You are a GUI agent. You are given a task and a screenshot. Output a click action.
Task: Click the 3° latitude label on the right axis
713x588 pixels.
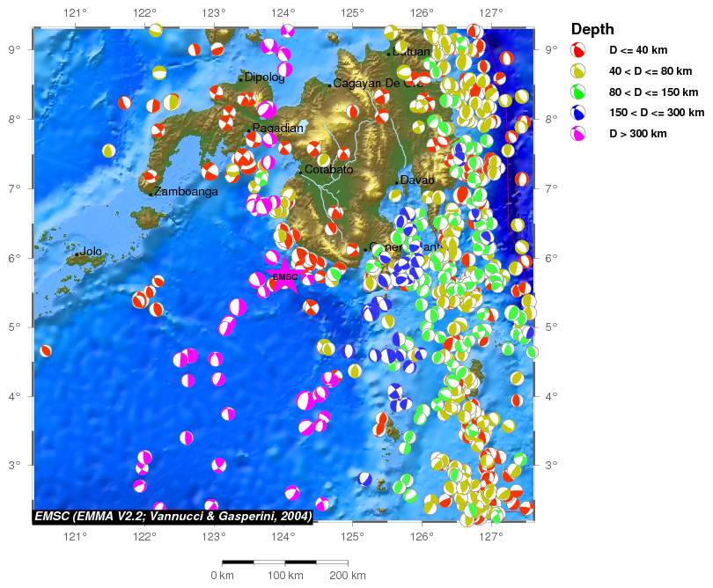551,466
